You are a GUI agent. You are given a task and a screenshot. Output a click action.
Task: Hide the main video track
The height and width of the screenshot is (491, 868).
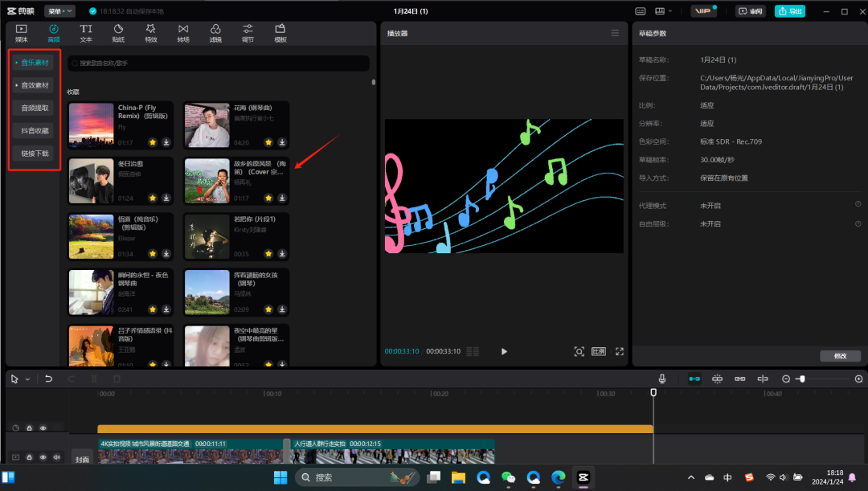pos(43,457)
